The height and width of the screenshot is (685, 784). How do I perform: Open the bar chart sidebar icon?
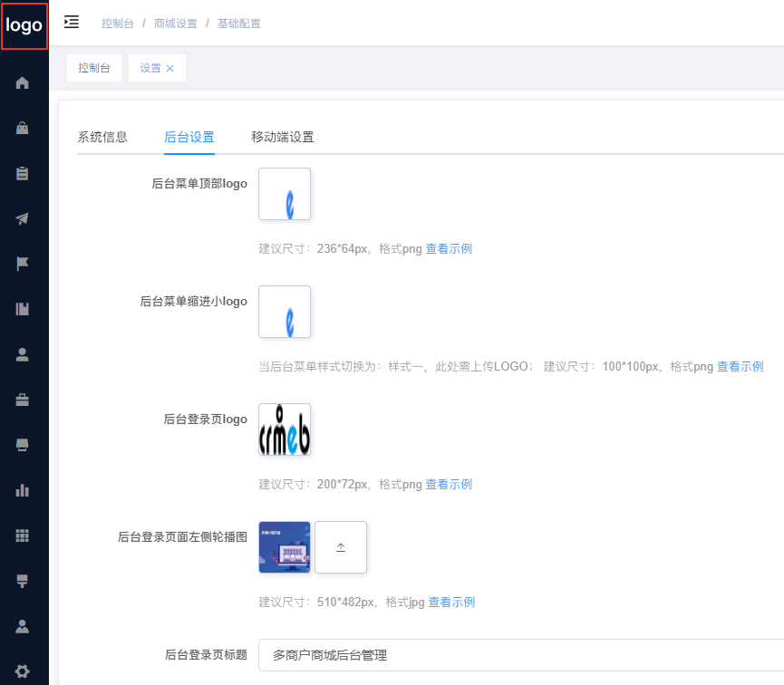point(23,490)
